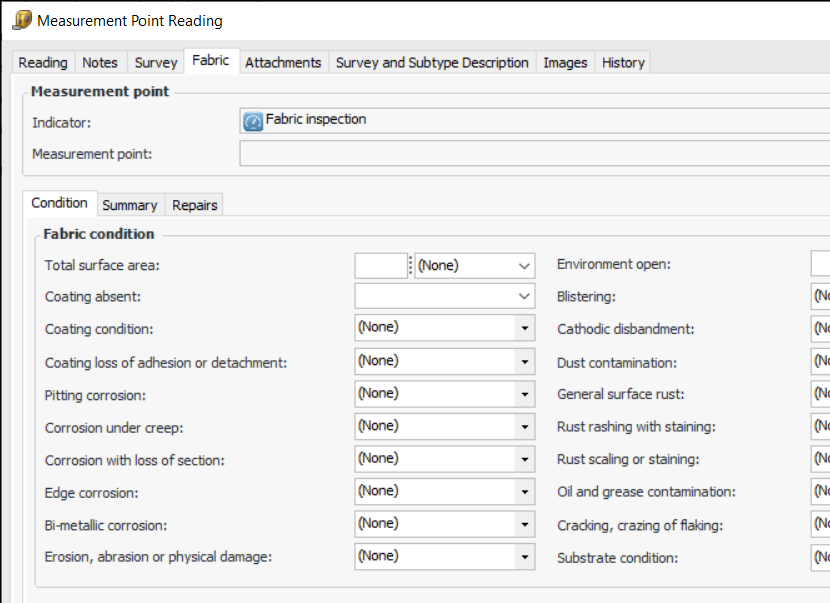This screenshot has width=830, height=603.
Task: Select the Summary sub-tab
Action: point(130,205)
